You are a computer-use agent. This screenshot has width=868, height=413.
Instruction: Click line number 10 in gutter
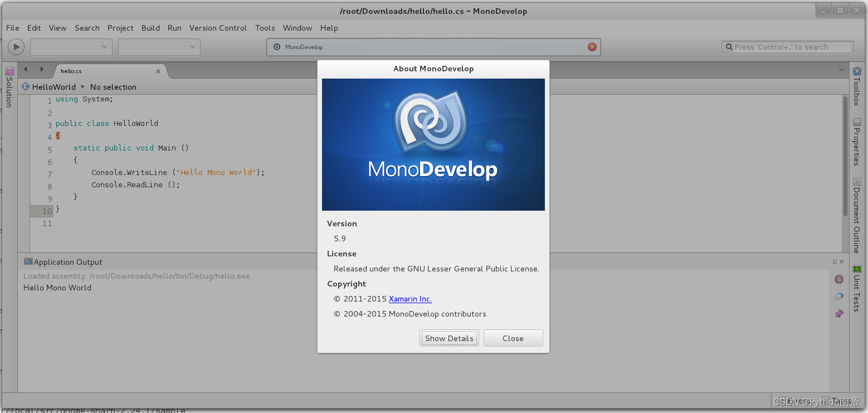pyautogui.click(x=47, y=211)
